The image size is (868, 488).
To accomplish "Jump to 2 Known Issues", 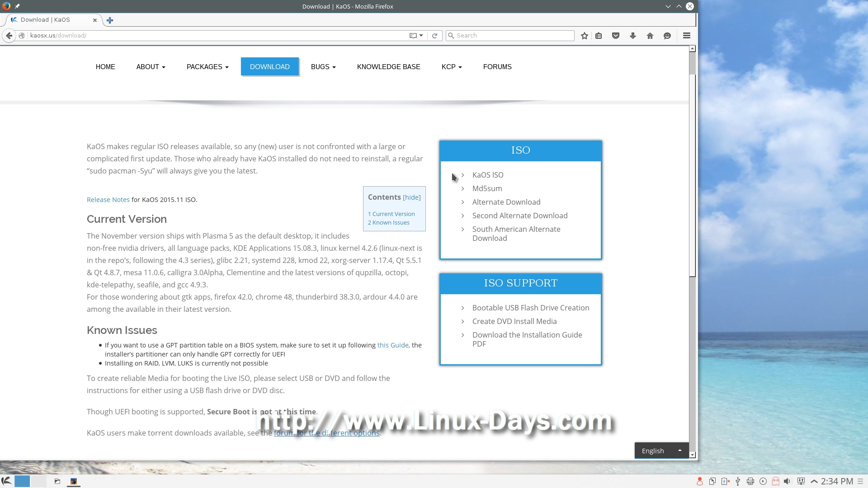I will 389,223.
